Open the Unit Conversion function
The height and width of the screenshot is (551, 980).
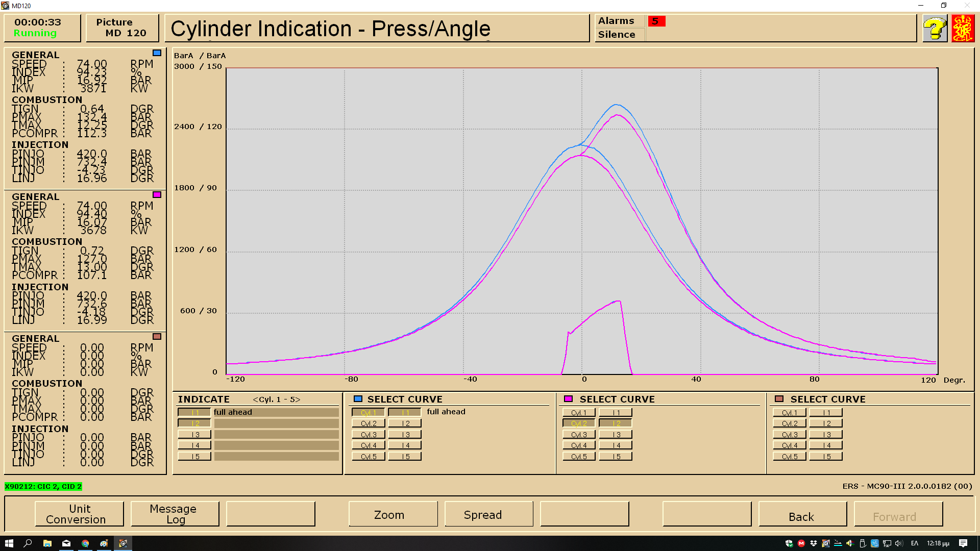[x=80, y=514]
